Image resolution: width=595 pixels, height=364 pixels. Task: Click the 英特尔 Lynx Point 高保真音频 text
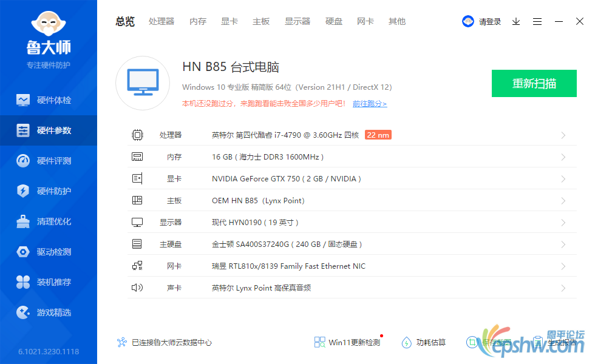tap(262, 288)
